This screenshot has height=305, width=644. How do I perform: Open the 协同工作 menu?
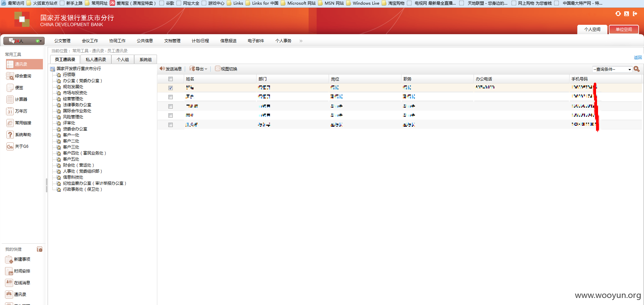117,41
